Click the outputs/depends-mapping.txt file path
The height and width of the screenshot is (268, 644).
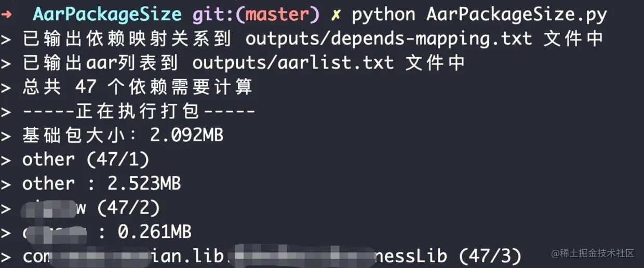tap(389, 38)
